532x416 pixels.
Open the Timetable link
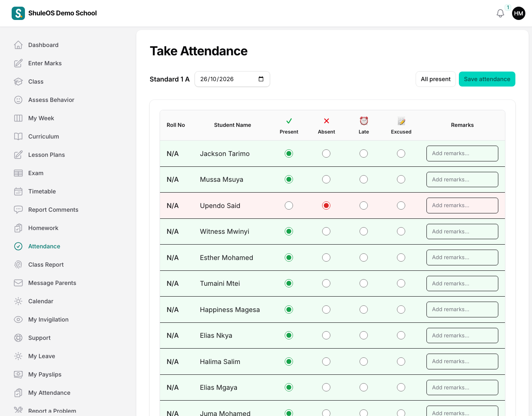pos(42,191)
